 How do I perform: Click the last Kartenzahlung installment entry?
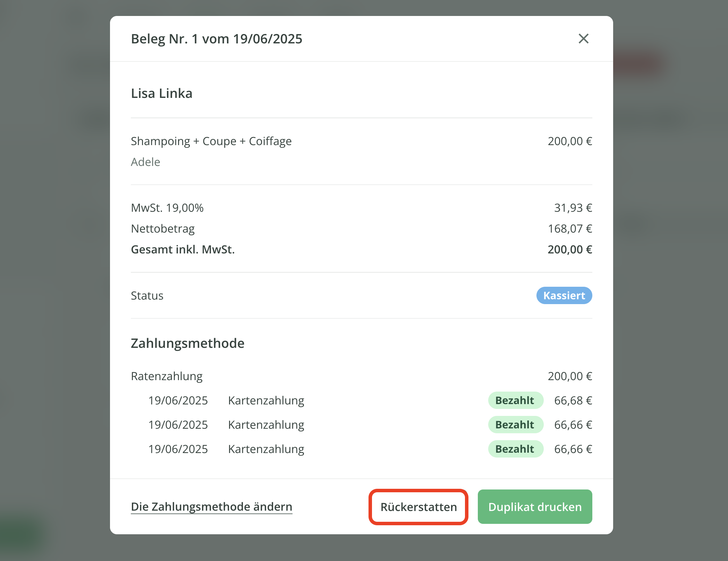(266, 449)
